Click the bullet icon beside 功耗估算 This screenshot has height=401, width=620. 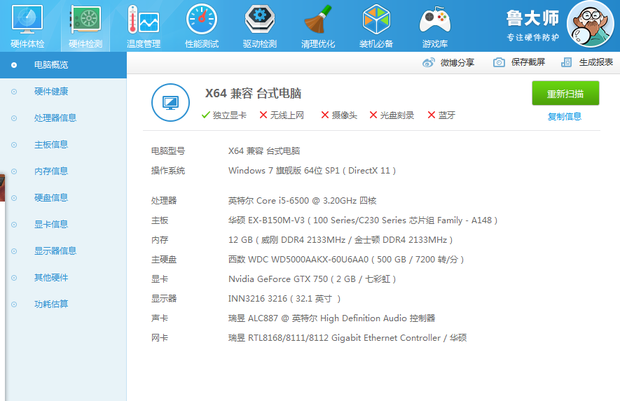[x=14, y=305]
